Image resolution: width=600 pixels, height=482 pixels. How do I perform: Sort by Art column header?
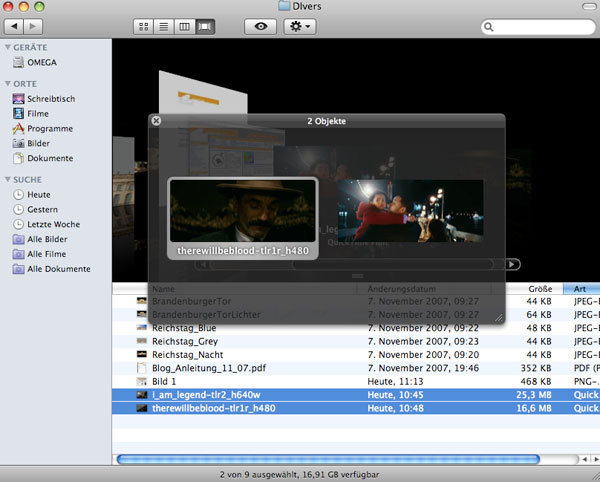(x=582, y=289)
